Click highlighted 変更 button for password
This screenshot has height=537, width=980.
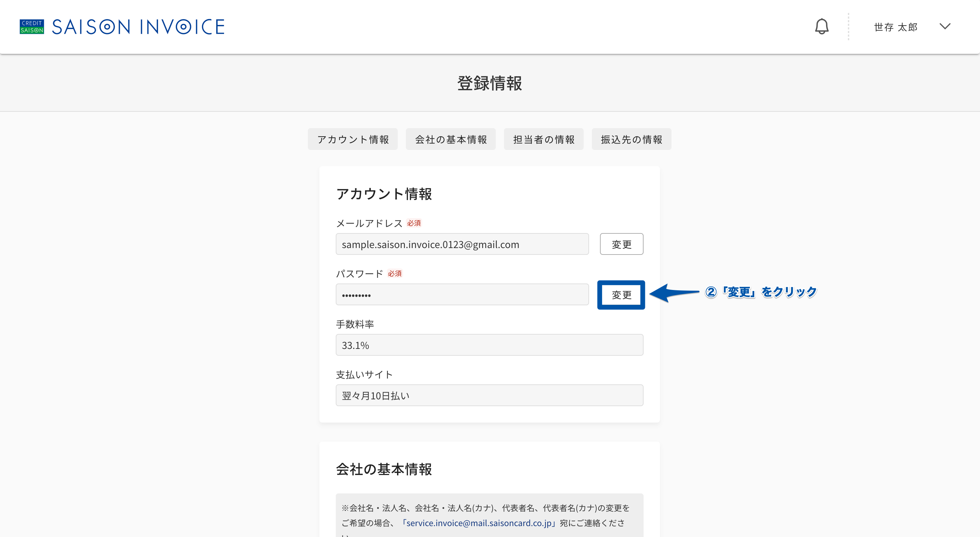(x=621, y=295)
